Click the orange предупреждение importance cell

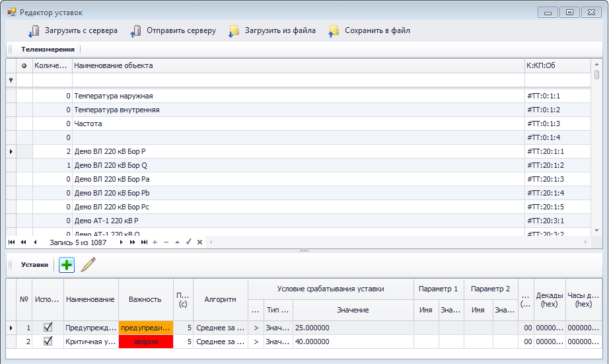(x=145, y=328)
